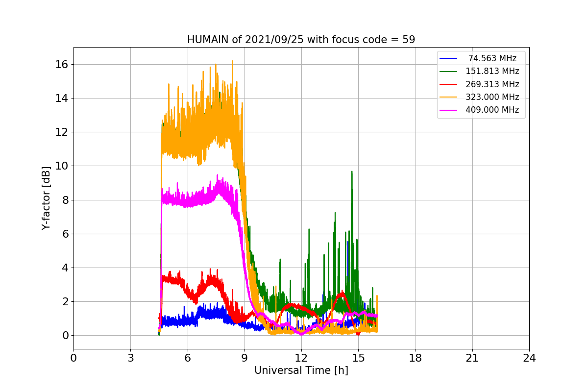Click the magenta line swatch in legend

pyautogui.click(x=449, y=110)
